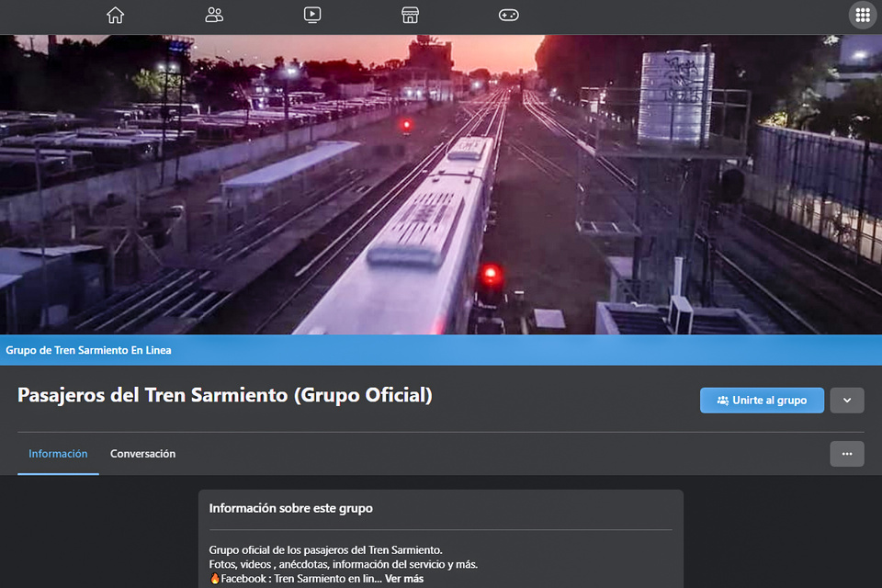Click the Pasajeros del Tren Sarmiento title

[224, 395]
